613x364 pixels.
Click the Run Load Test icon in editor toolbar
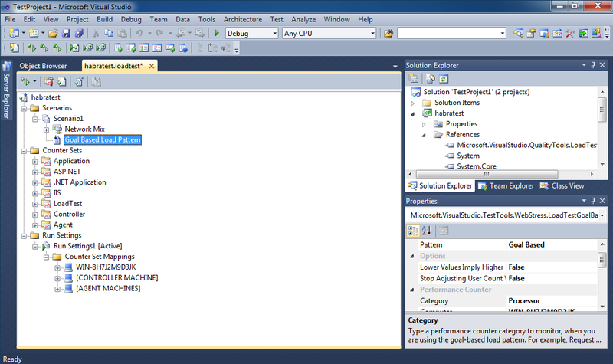(x=25, y=81)
